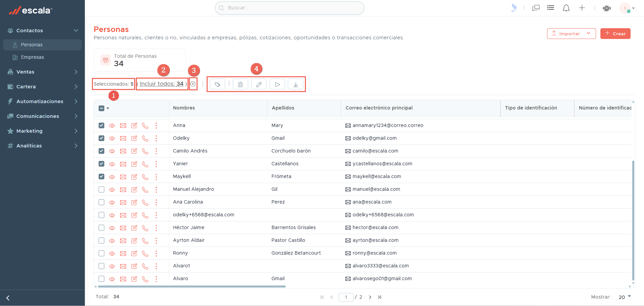Open the chat windows icon in header

pyautogui.click(x=536, y=8)
